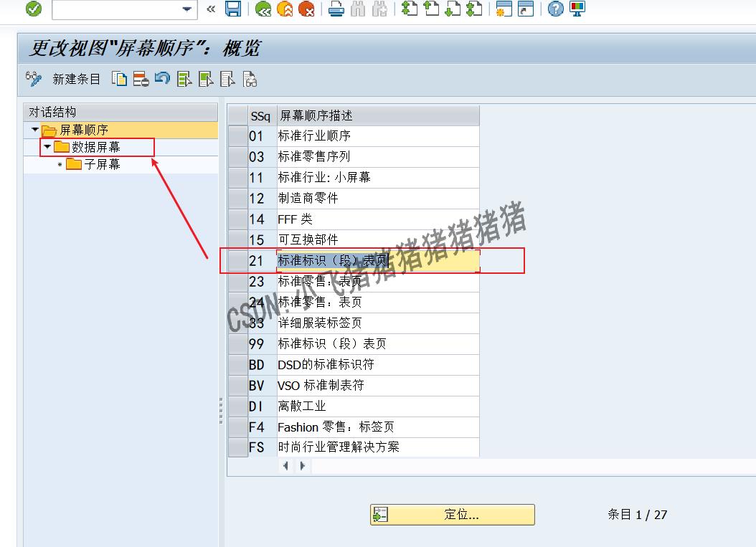The height and width of the screenshot is (547, 756).
Task: Collapse the 屏幕顺序 tree node
Action: tap(34, 130)
